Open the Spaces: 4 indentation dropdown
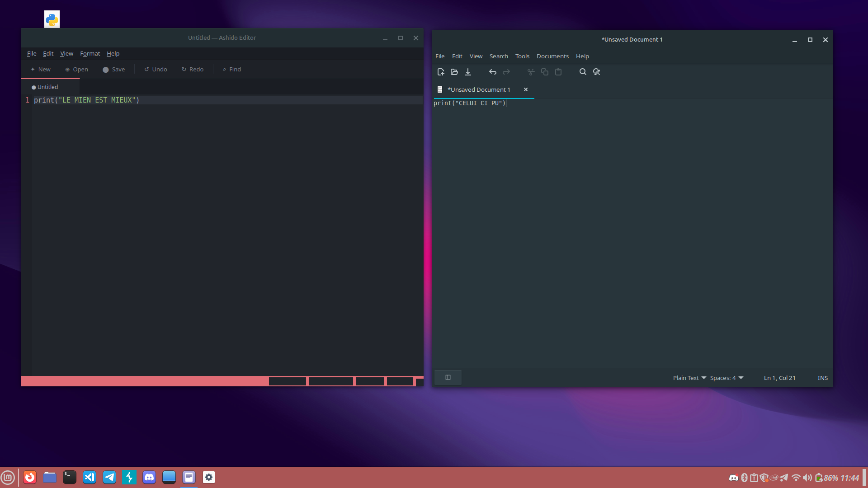This screenshot has width=868, height=488. tap(726, 378)
